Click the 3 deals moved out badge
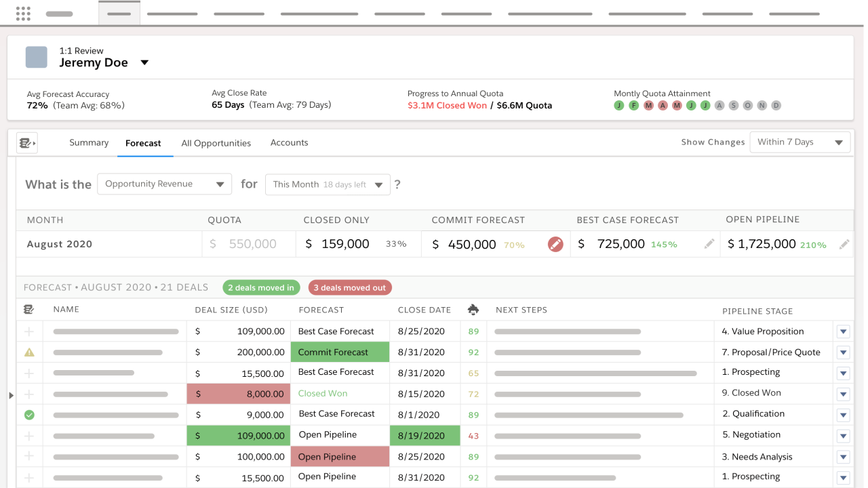The image size is (868, 488). coord(350,287)
